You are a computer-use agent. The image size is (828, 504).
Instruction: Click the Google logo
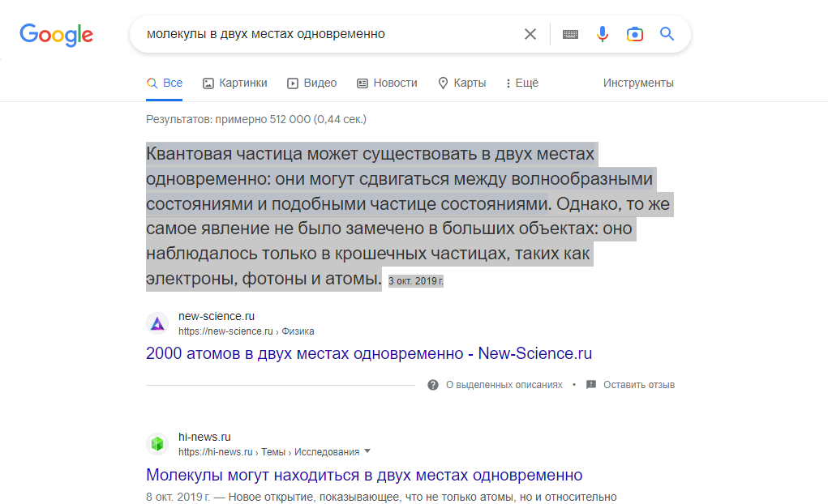click(57, 35)
